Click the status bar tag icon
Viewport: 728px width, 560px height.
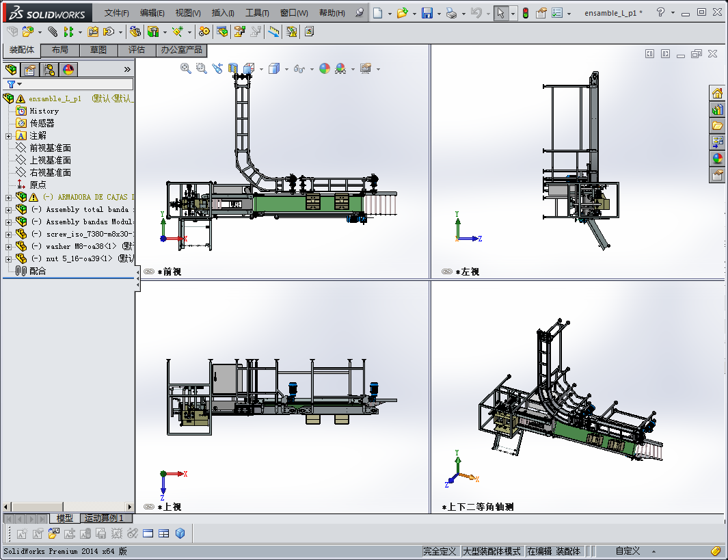point(716,551)
